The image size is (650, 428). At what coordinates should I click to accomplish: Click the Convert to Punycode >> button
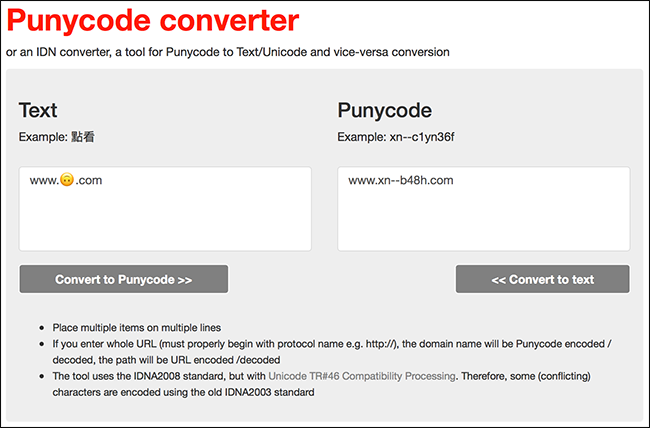124,279
